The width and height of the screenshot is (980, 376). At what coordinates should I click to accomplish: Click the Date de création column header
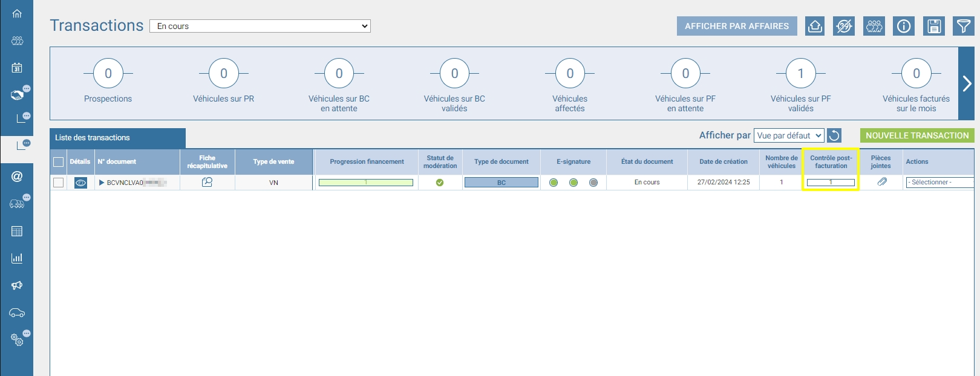[724, 162]
